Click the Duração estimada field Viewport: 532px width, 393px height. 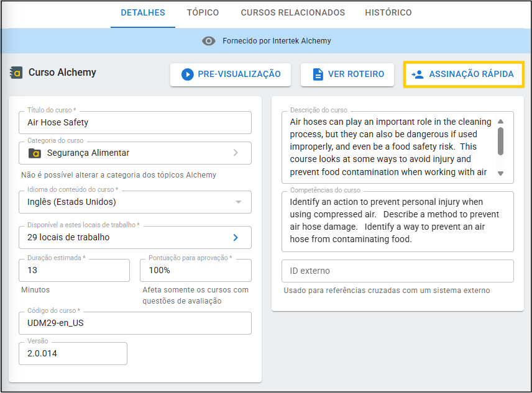click(75, 270)
